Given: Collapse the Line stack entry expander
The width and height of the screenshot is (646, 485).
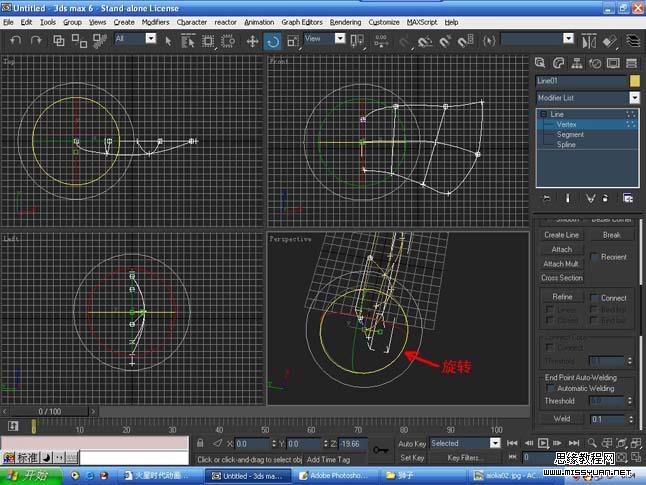Looking at the screenshot, I should point(543,114).
